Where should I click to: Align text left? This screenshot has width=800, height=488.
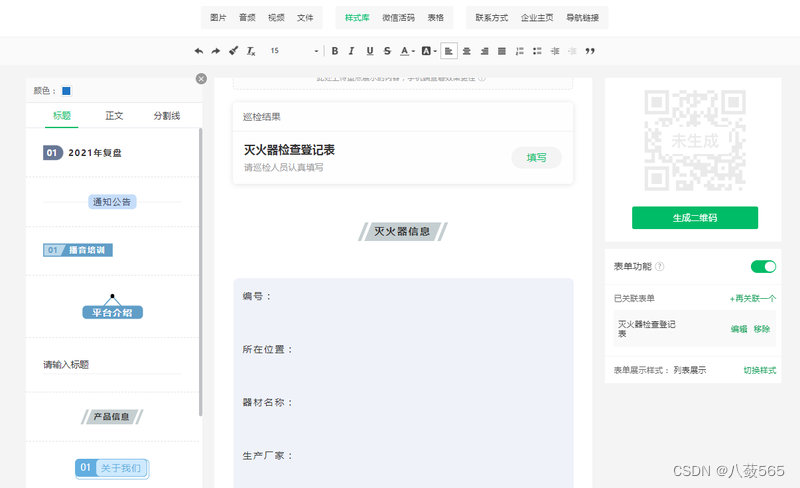(x=449, y=51)
